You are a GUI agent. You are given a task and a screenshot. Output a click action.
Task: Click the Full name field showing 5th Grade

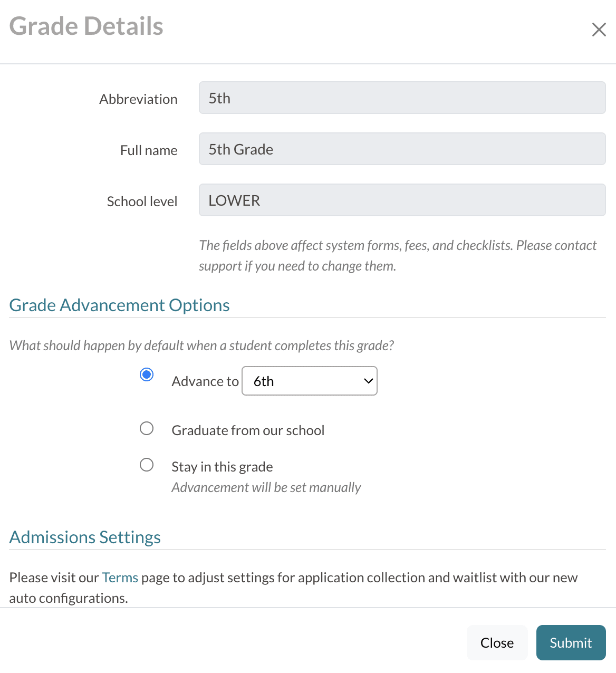tap(402, 149)
